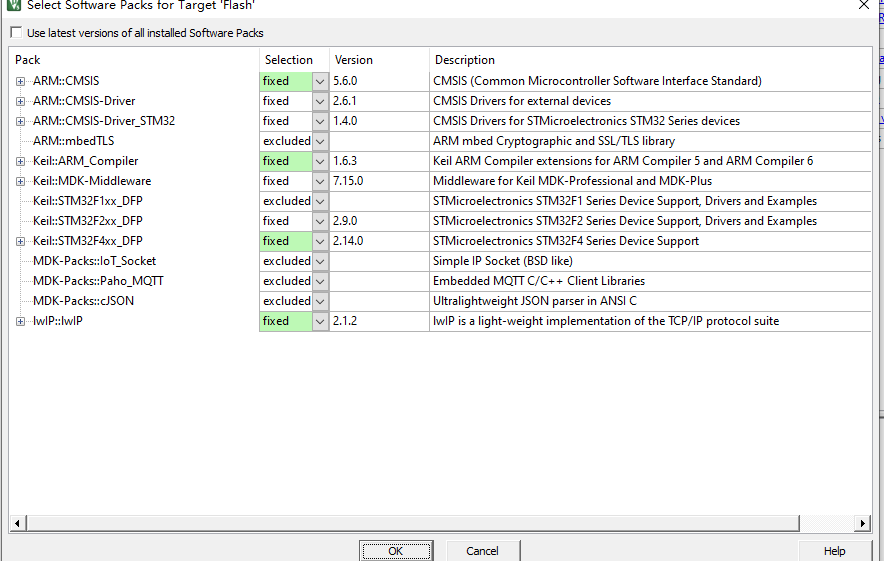The image size is (884, 561).
Task: Click the OK button
Action: pos(396,551)
